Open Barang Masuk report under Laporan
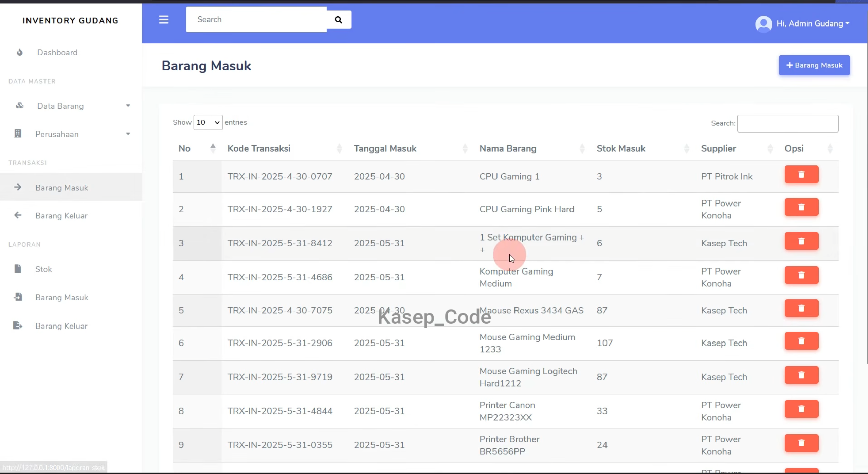The image size is (868, 474). pos(71,297)
